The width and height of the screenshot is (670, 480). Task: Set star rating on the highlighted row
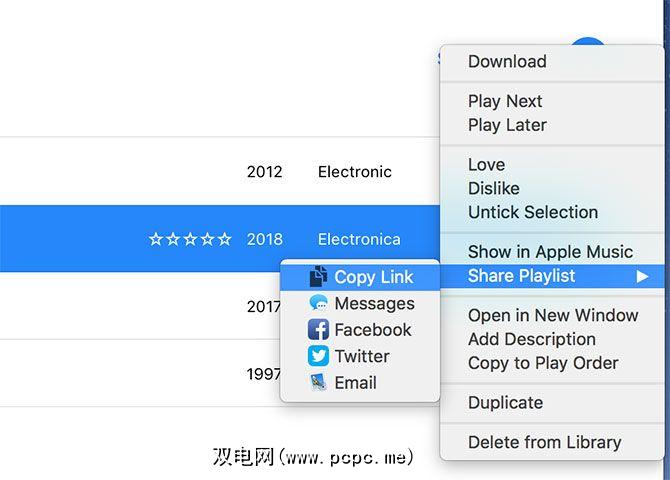coord(190,240)
